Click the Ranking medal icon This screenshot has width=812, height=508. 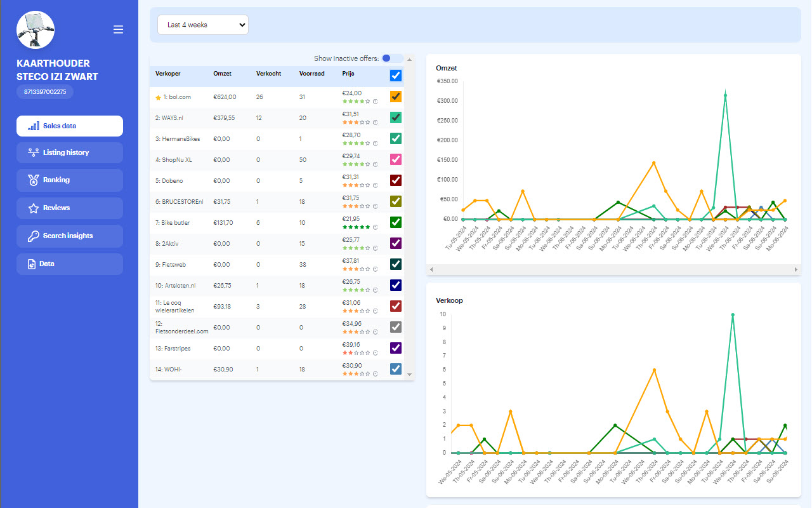[x=34, y=180]
